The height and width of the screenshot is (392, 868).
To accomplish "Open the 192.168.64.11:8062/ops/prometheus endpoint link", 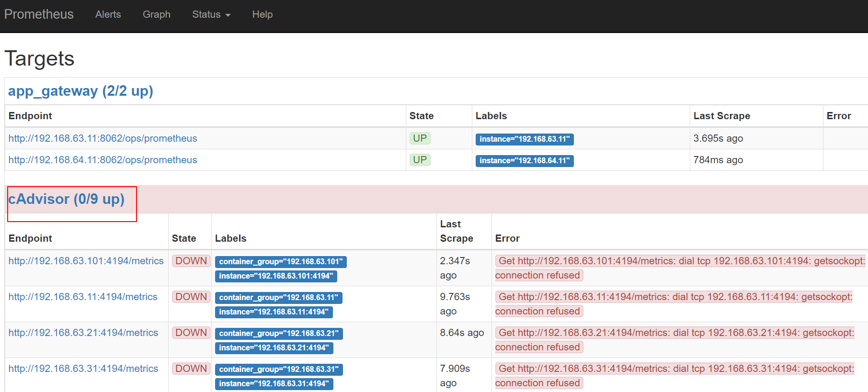I will click(x=103, y=160).
